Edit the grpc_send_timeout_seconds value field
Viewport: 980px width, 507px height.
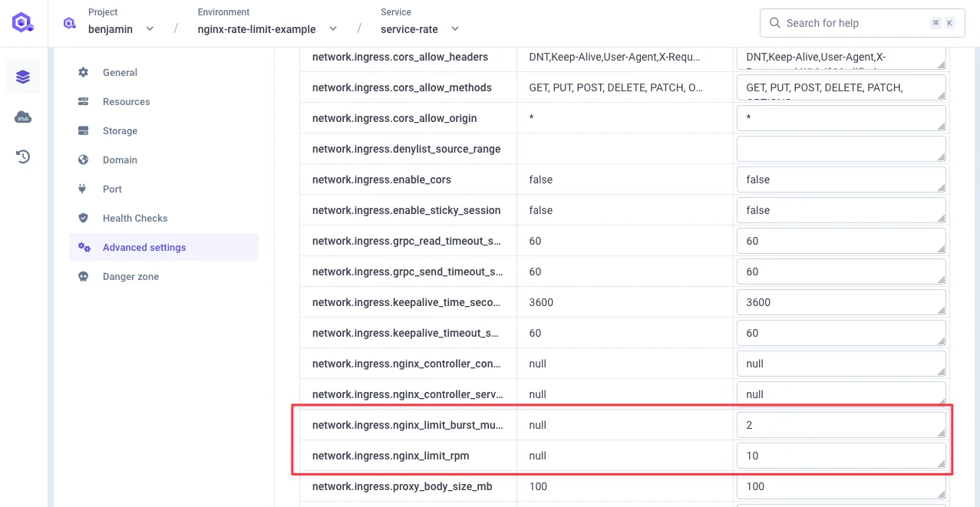click(x=841, y=272)
